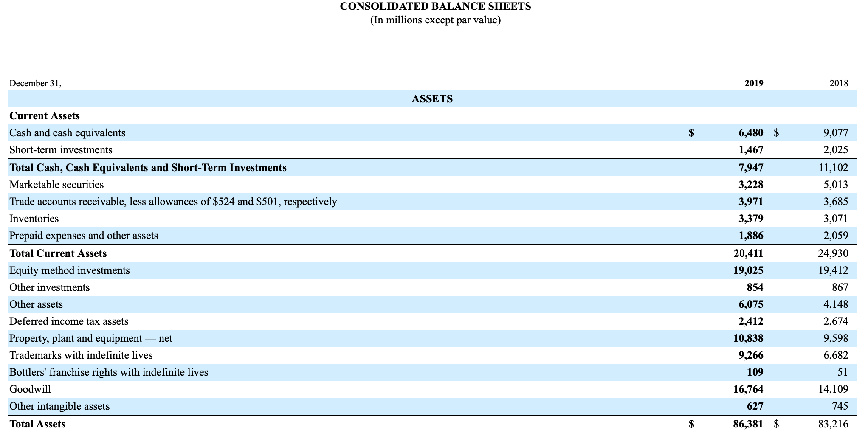
Task: Select 'Short-term investments' row label
Action: [61, 150]
